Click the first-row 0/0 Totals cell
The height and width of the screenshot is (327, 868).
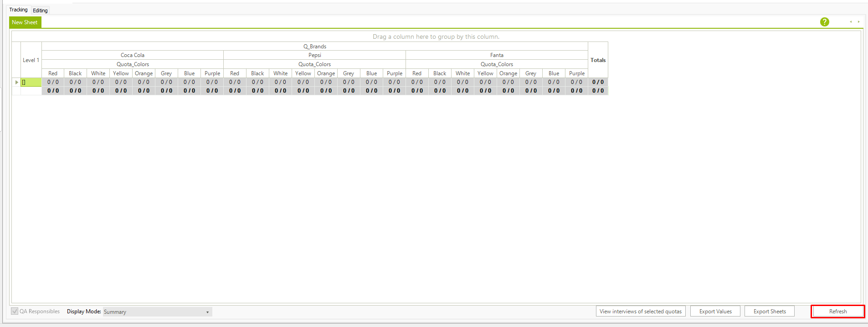[x=598, y=82]
